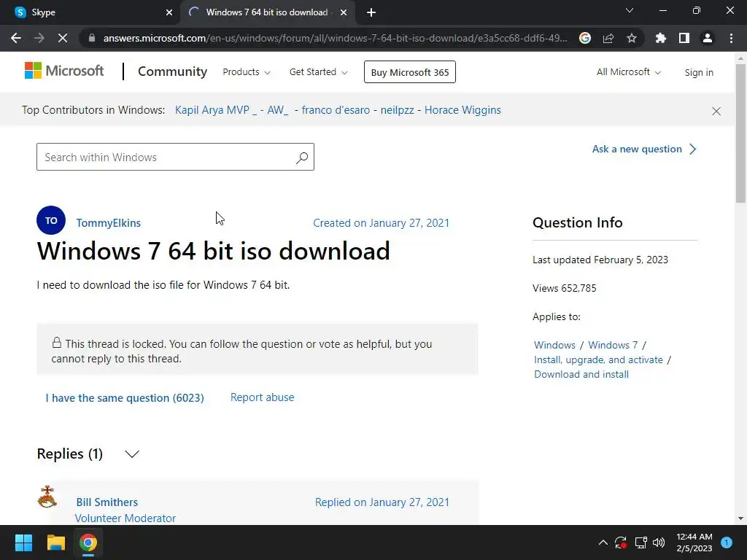Select the Windows 7 64 bit iso tab

tap(267, 12)
